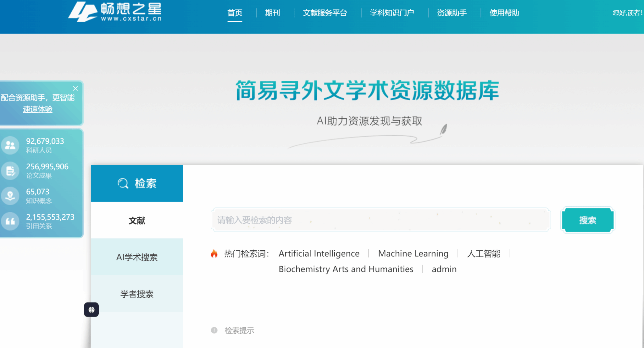Follow the 速速体验 link
The height and width of the screenshot is (348, 644).
tap(37, 109)
